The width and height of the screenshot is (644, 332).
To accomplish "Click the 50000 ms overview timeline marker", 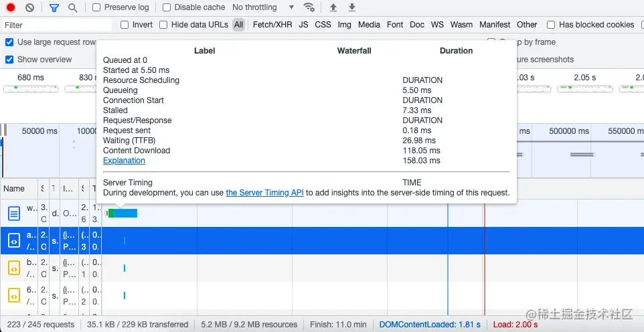I will [x=40, y=131].
